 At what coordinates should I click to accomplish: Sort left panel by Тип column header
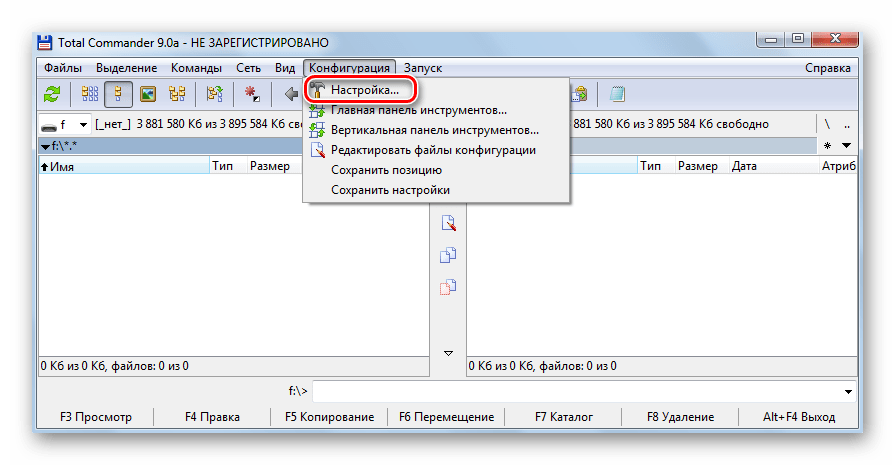(228, 166)
